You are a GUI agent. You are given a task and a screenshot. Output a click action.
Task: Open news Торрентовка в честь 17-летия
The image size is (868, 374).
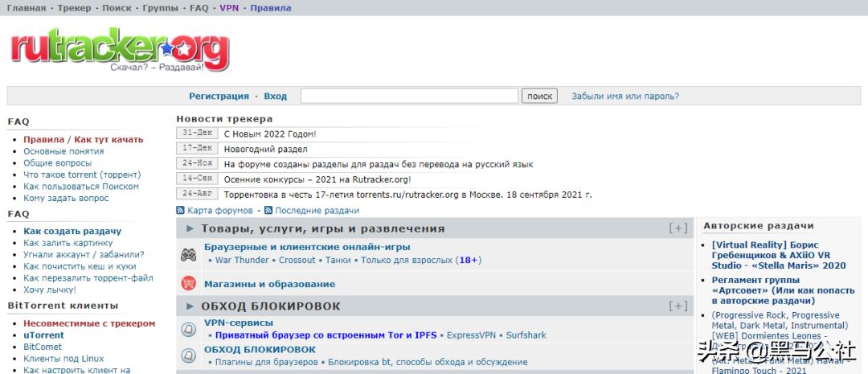tap(408, 195)
